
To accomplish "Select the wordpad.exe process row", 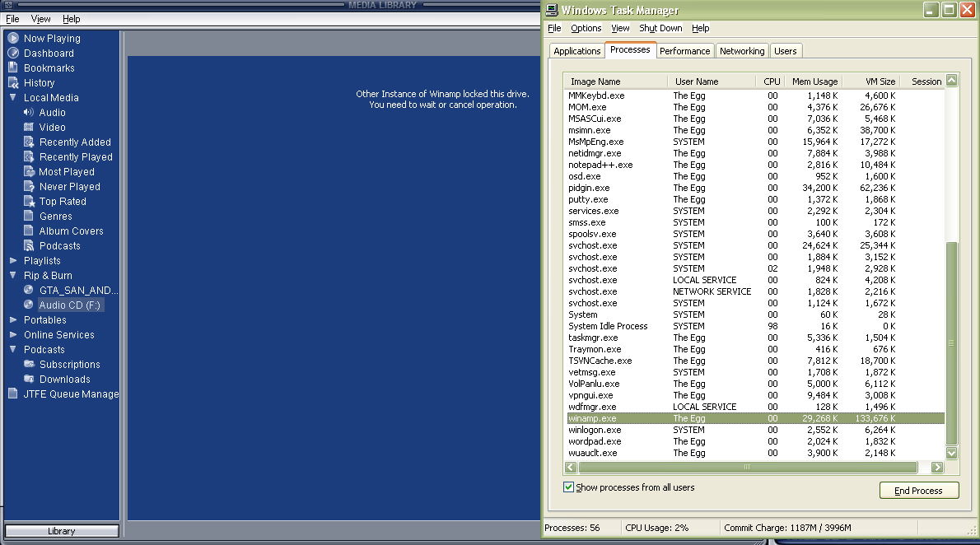I will pyautogui.click(x=756, y=441).
